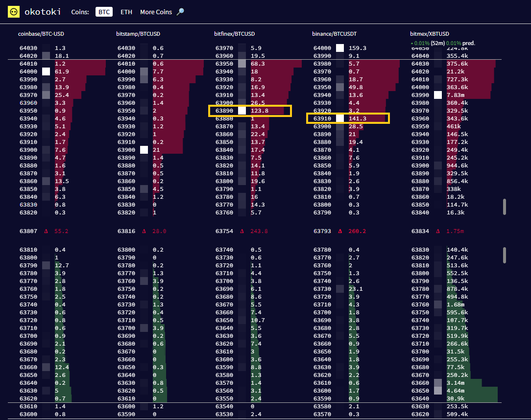This screenshot has height=420, width=531.
Task: Click bitfinex ask size 123.8
Action: coord(260,111)
